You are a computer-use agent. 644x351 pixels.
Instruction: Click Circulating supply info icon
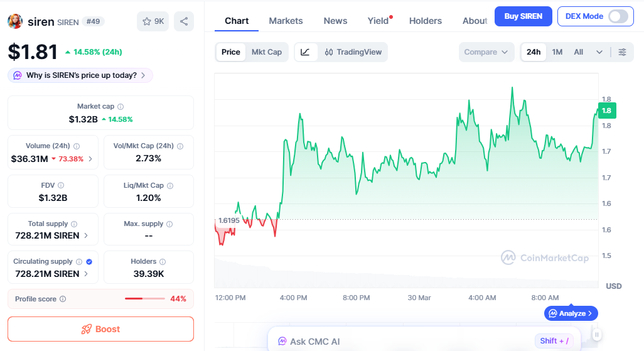79,262
